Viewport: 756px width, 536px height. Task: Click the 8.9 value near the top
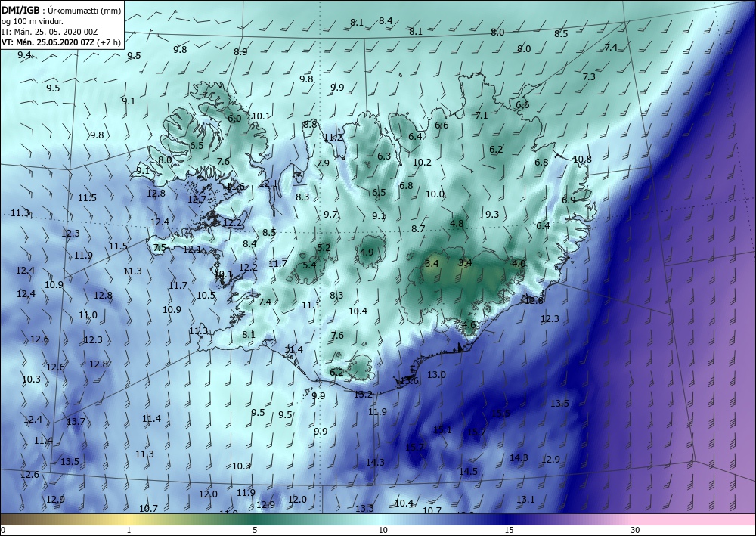pyautogui.click(x=240, y=51)
